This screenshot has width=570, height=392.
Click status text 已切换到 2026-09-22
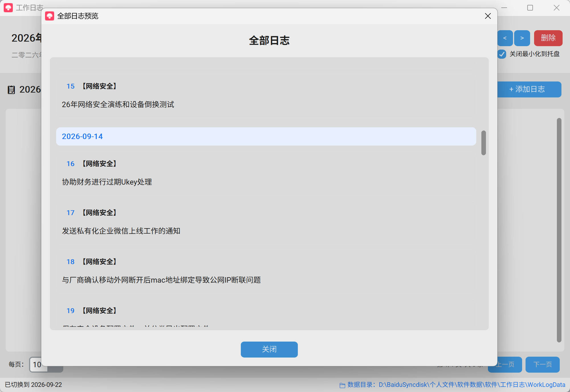[x=33, y=385]
